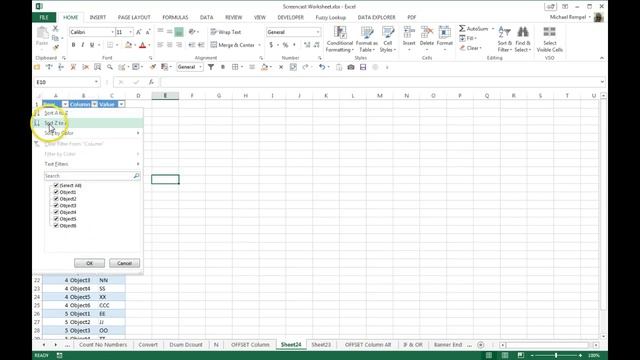Screen dimensions: 640x360
Task: Click the magnifier search icon in filter box
Action: pos(136,176)
